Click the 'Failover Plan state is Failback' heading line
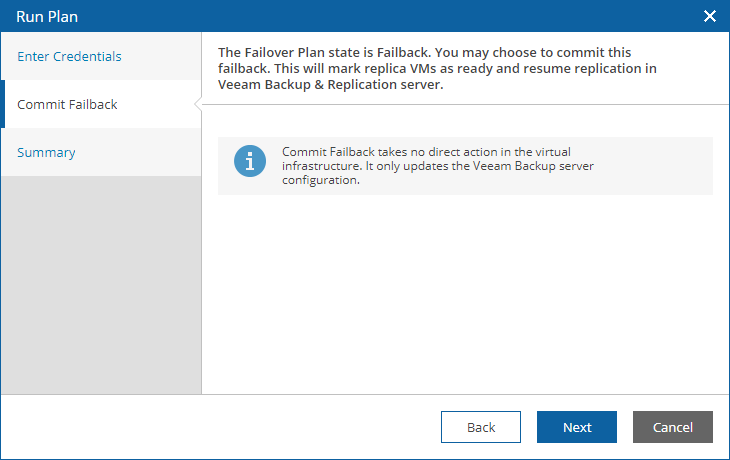Image resolution: width=730 pixels, height=460 pixels. (x=425, y=53)
